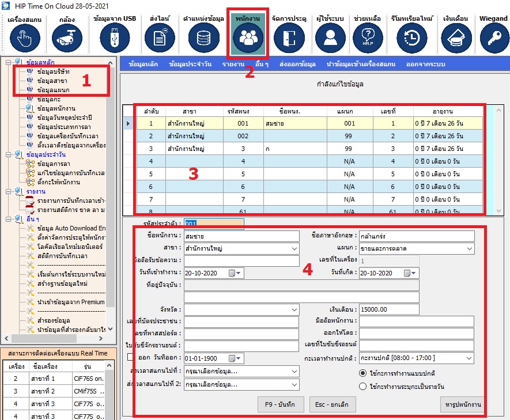This screenshot has width=510, height=420.
Task: Open ช่วยเหลือ help icon
Action: pos(368,39)
